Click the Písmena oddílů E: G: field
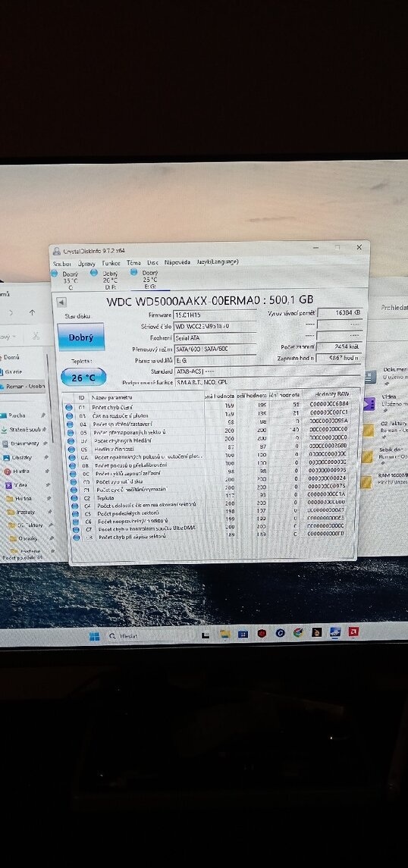Screen dimensions: 408x868 [215, 360]
